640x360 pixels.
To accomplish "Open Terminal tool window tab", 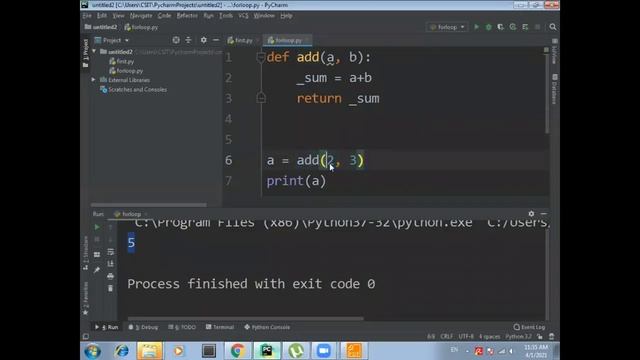I will click(x=220, y=327).
